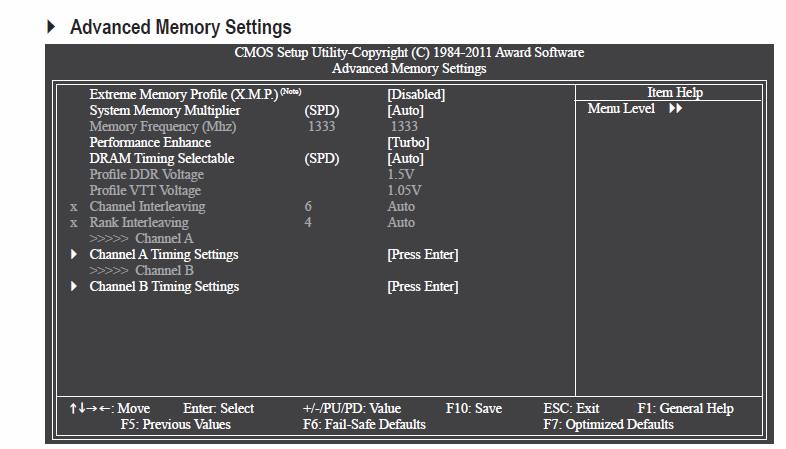This screenshot has width=786, height=449.
Task: Click F6: Fail-Safe Defaults in footer
Action: point(364,424)
